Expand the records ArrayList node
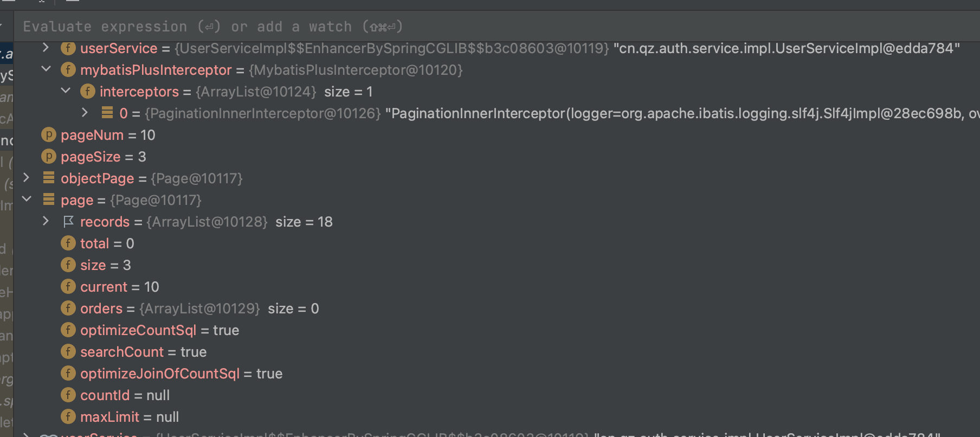Image resolution: width=980 pixels, height=437 pixels. tap(46, 221)
